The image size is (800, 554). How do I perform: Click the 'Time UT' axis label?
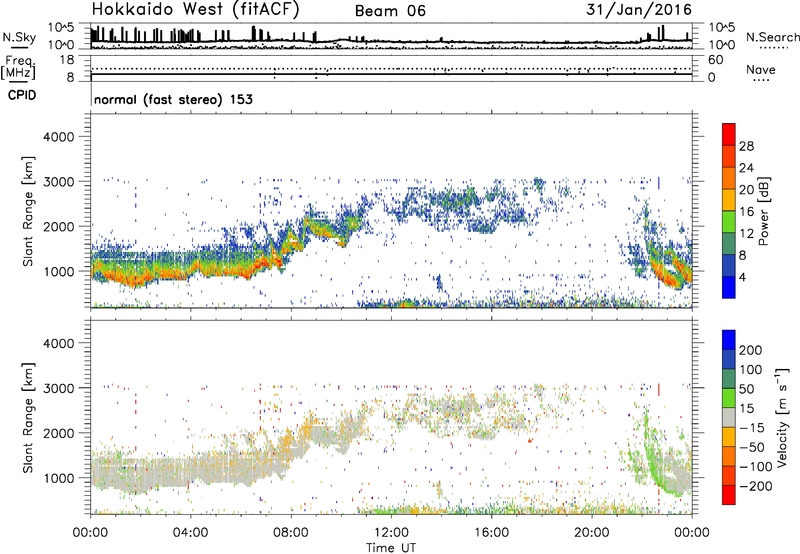pyautogui.click(x=391, y=548)
